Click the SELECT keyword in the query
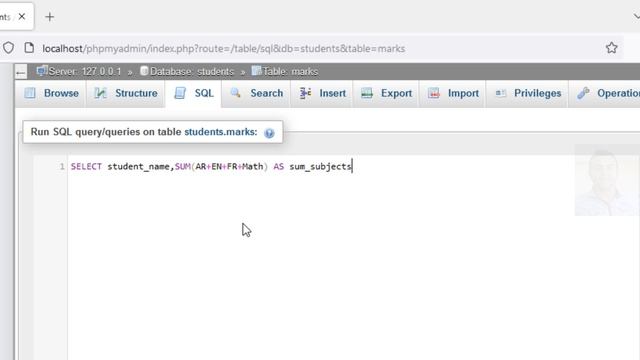640x360 pixels. click(x=86, y=167)
